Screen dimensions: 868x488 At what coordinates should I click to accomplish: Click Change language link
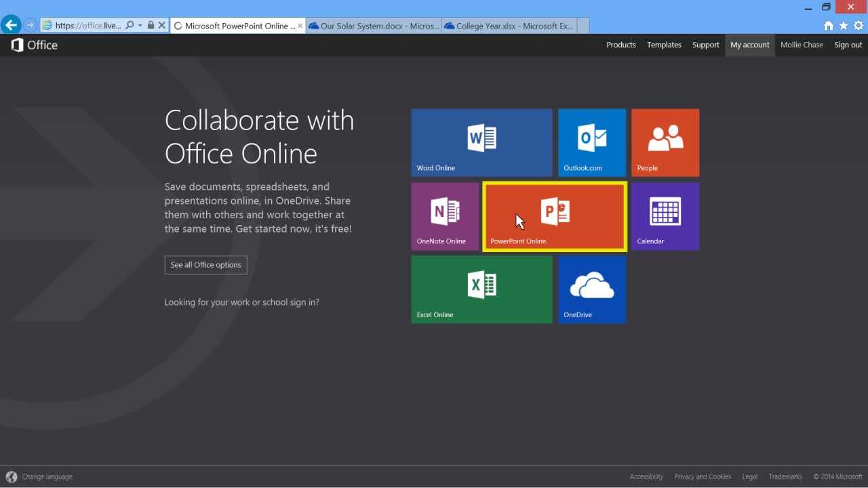point(47,476)
